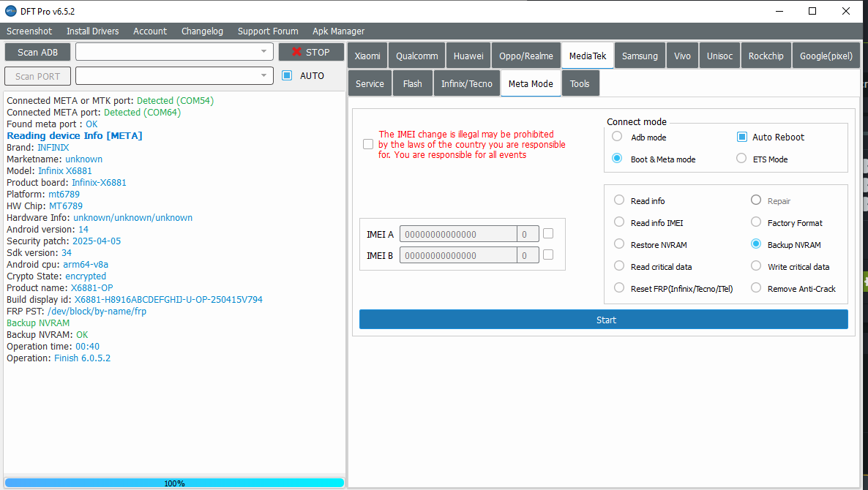Screen dimensions: 868x490
Task: Click the IMEI B input field
Action: point(458,255)
